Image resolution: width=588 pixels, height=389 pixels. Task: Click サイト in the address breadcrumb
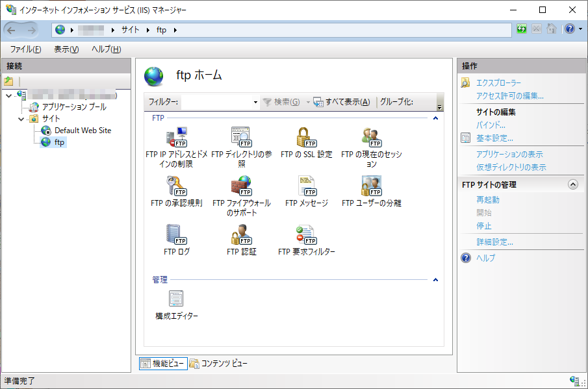click(130, 30)
